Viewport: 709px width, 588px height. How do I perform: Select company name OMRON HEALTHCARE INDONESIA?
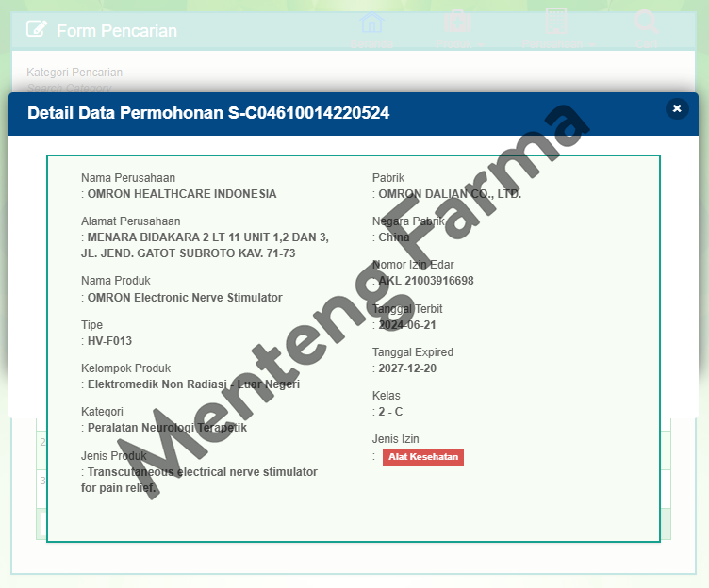pyautogui.click(x=182, y=194)
